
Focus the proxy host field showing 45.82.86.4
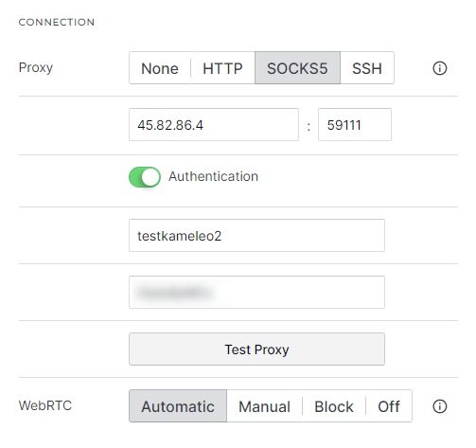pyautogui.click(x=214, y=125)
